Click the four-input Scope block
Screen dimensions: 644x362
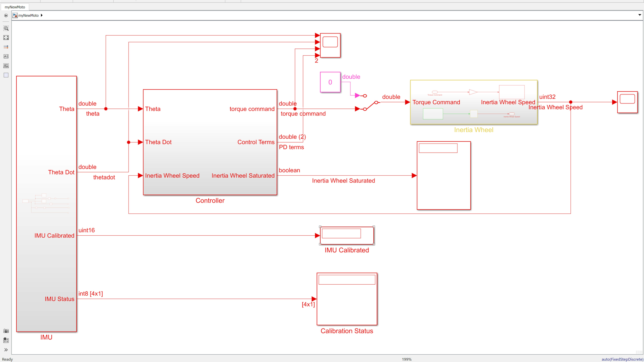coord(330,45)
